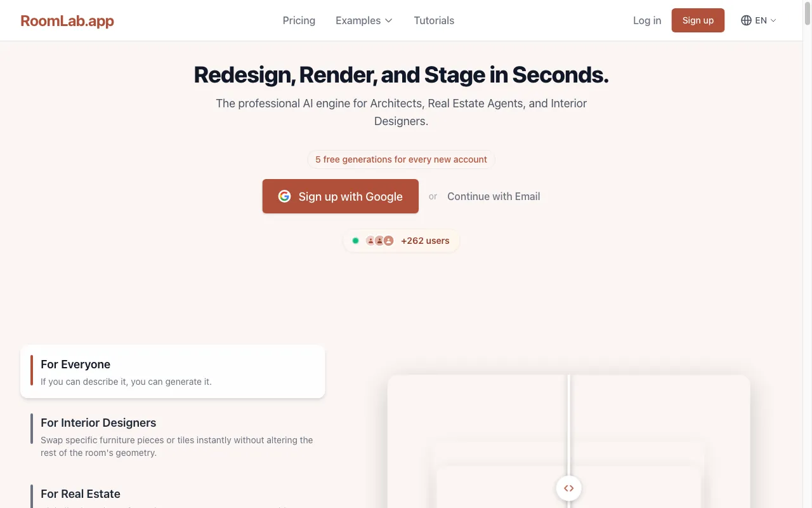Image resolution: width=812 pixels, height=508 pixels.
Task: Open the Examples menu
Action: coord(364,20)
